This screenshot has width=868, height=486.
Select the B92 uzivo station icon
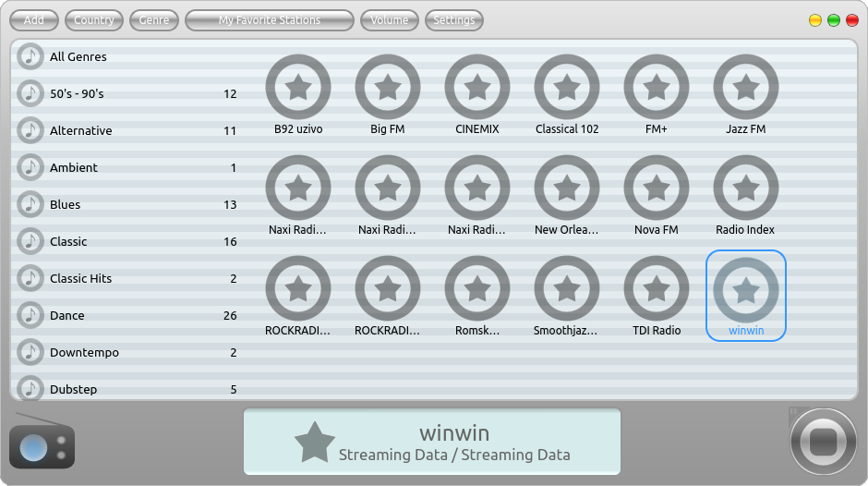click(298, 87)
